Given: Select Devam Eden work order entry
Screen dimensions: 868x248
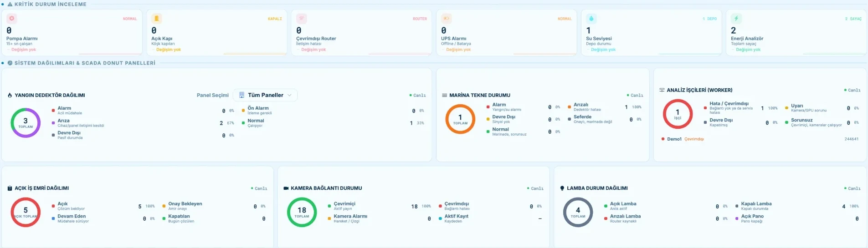Looking at the screenshot, I should [x=103, y=218].
